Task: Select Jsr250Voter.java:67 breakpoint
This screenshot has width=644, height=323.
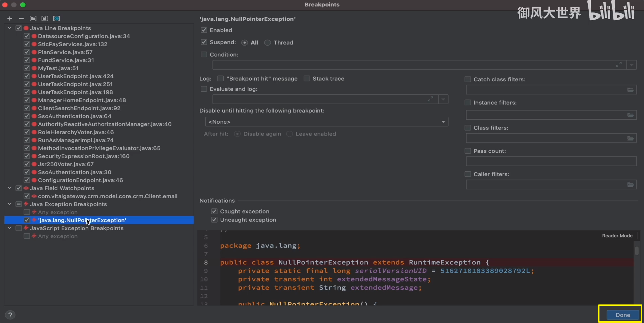Action: (66, 164)
